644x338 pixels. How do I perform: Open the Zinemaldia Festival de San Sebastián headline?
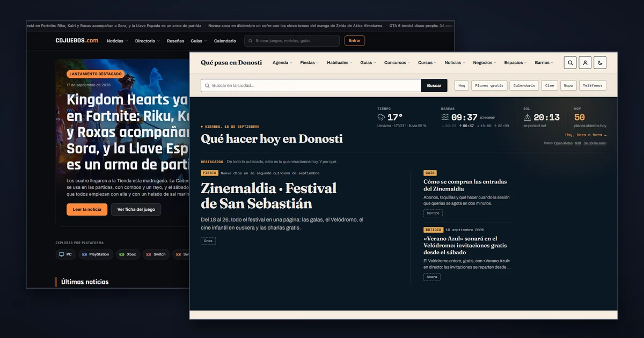(x=268, y=196)
